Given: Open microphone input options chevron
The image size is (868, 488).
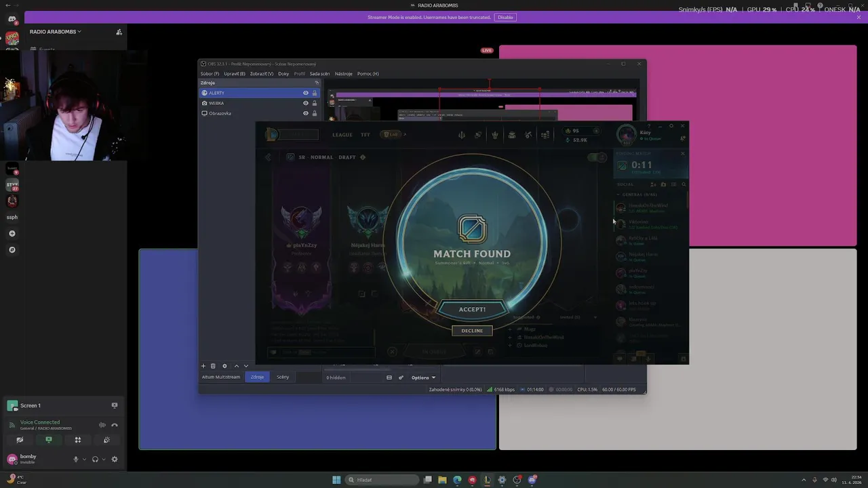Looking at the screenshot, I should [x=84, y=459].
